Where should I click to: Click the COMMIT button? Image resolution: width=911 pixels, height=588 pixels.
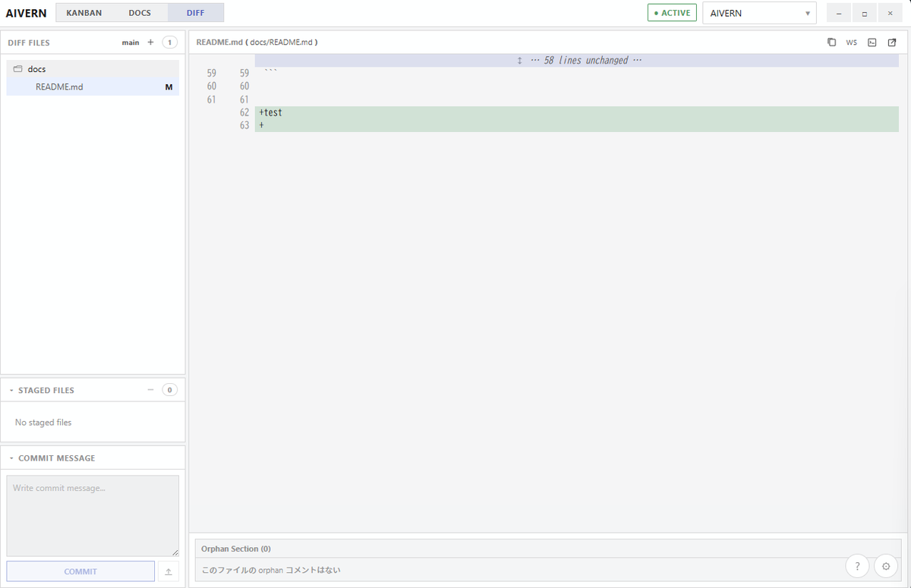pyautogui.click(x=80, y=571)
